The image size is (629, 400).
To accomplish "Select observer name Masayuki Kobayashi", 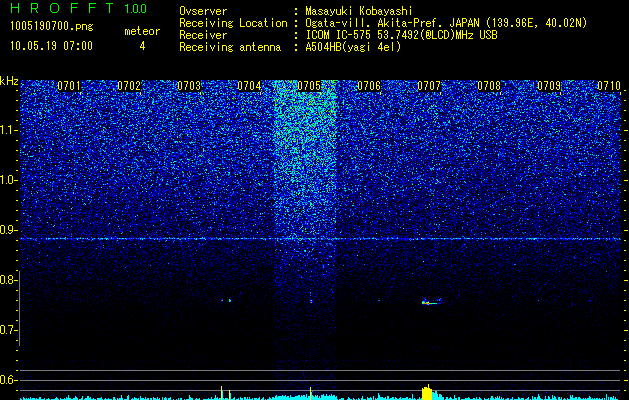I will click(359, 11).
